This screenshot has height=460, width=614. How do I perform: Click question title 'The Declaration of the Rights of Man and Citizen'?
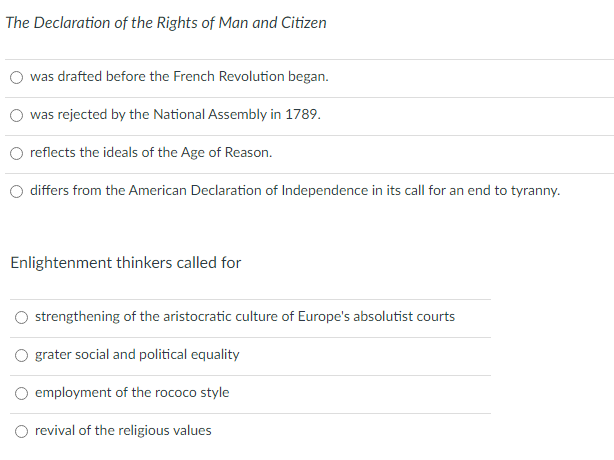point(166,23)
